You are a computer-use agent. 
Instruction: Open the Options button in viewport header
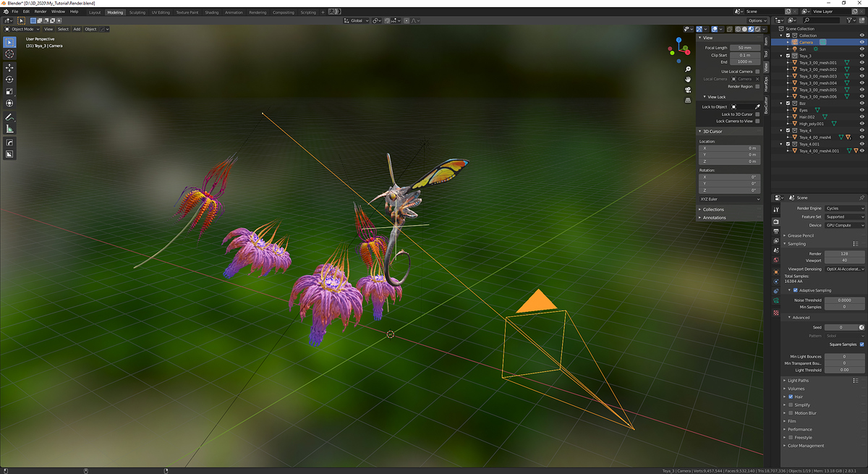(x=757, y=20)
